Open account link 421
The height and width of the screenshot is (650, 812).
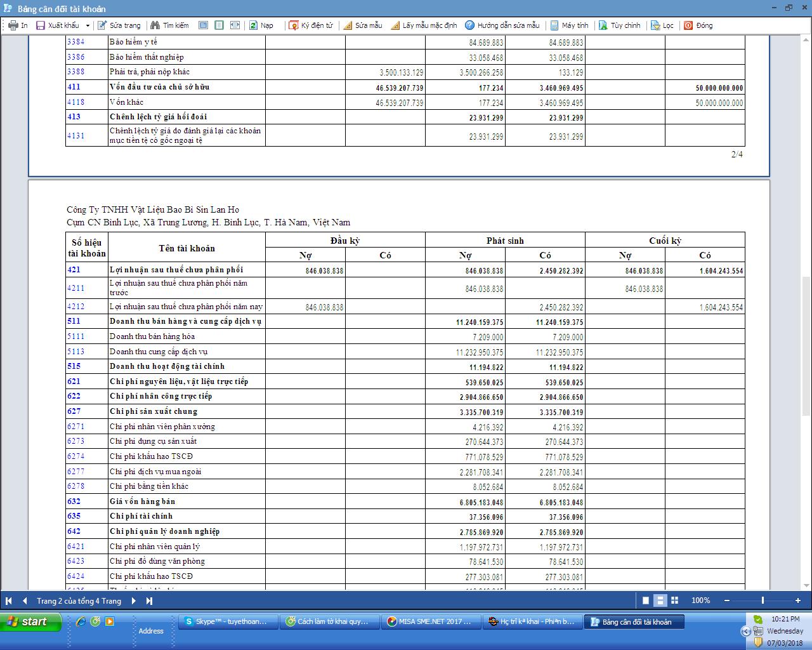tap(74, 270)
